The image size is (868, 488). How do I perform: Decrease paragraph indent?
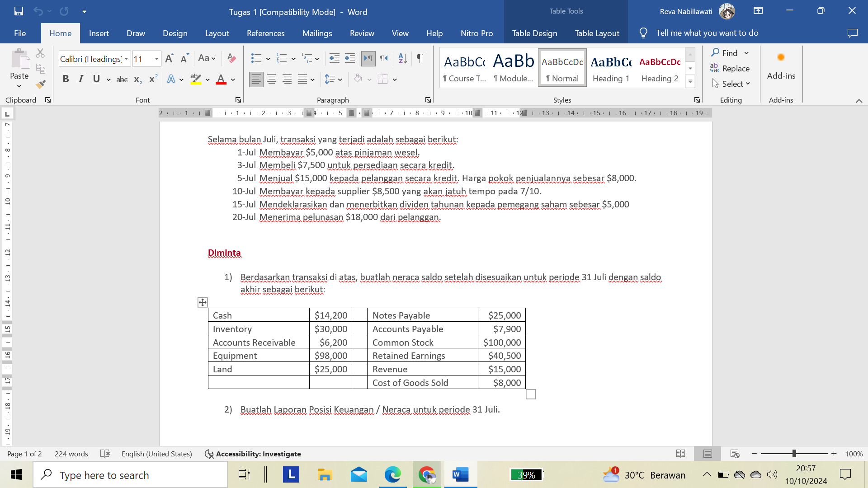coord(334,59)
